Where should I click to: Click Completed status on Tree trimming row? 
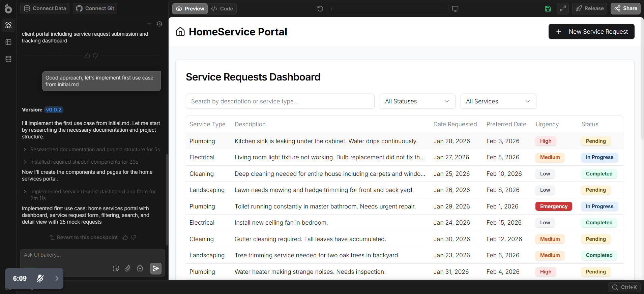[599, 255]
